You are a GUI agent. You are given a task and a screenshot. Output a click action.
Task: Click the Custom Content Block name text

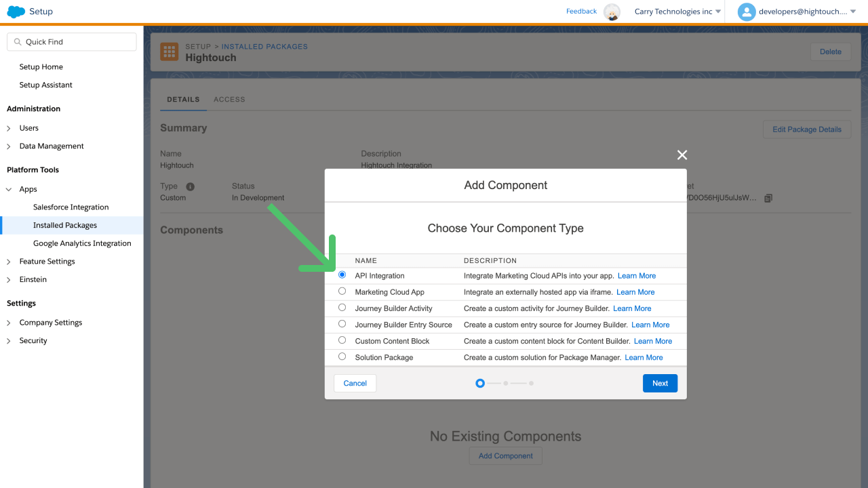click(392, 341)
